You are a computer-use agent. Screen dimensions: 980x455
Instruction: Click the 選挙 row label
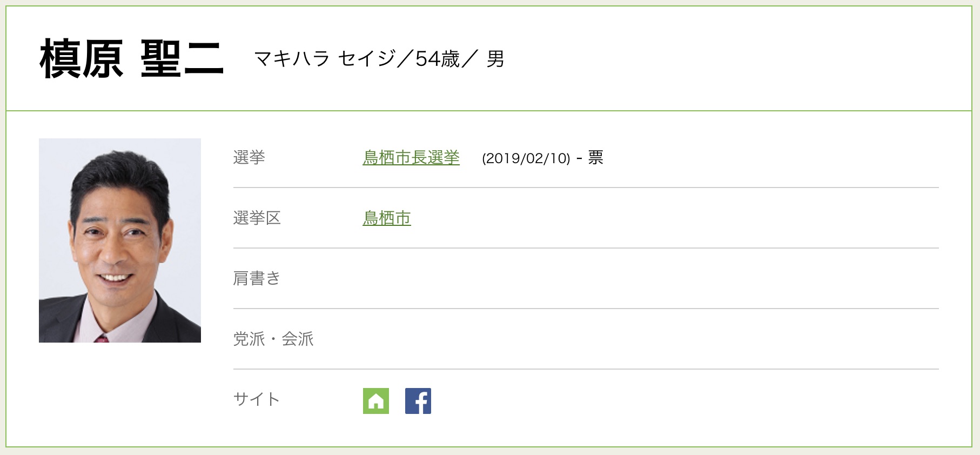[x=249, y=157]
